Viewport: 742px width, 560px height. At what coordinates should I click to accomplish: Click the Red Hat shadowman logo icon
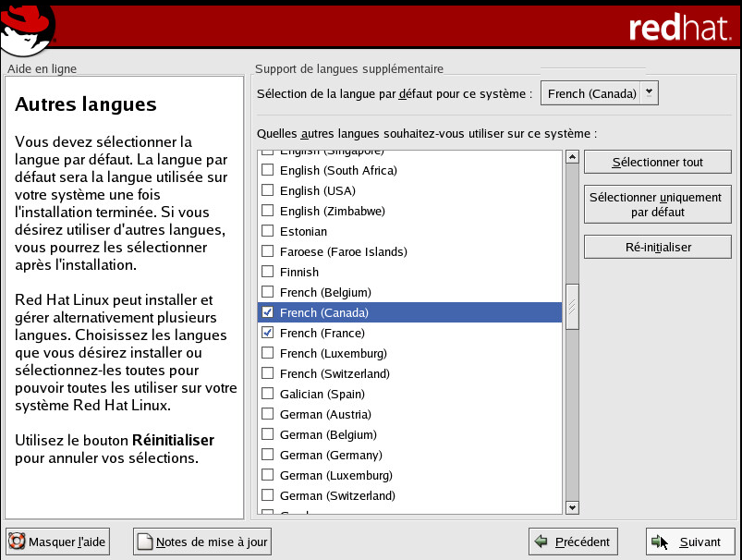tap(28, 26)
